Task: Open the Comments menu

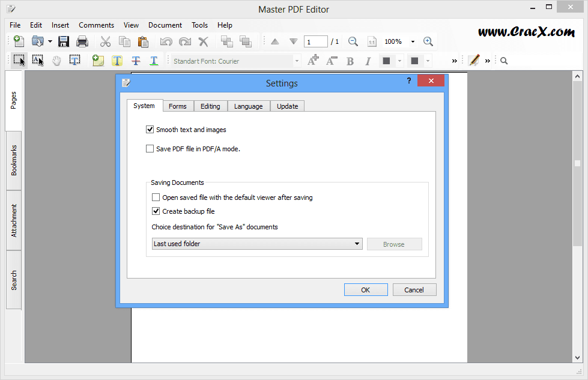Action: [96, 25]
